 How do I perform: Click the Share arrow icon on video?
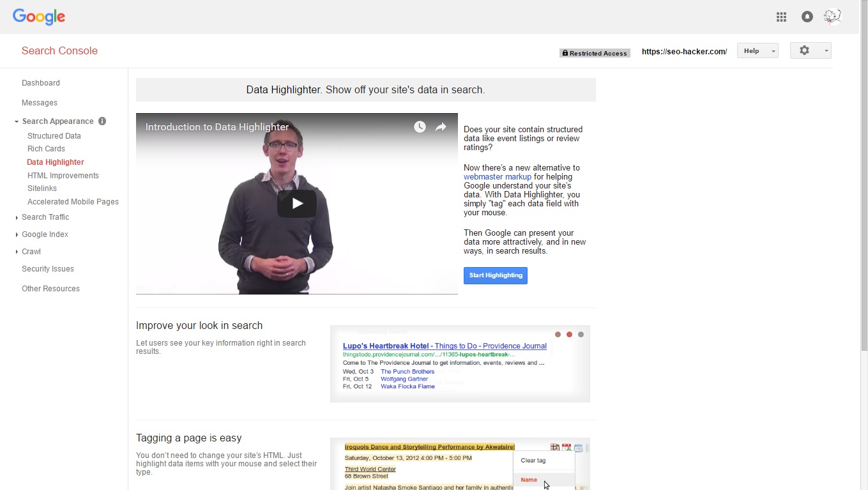[441, 127]
